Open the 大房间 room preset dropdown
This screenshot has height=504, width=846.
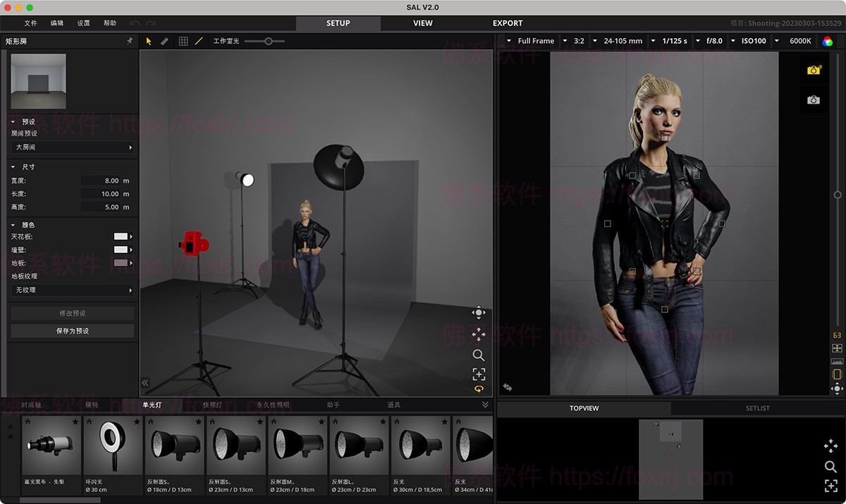coord(73,147)
